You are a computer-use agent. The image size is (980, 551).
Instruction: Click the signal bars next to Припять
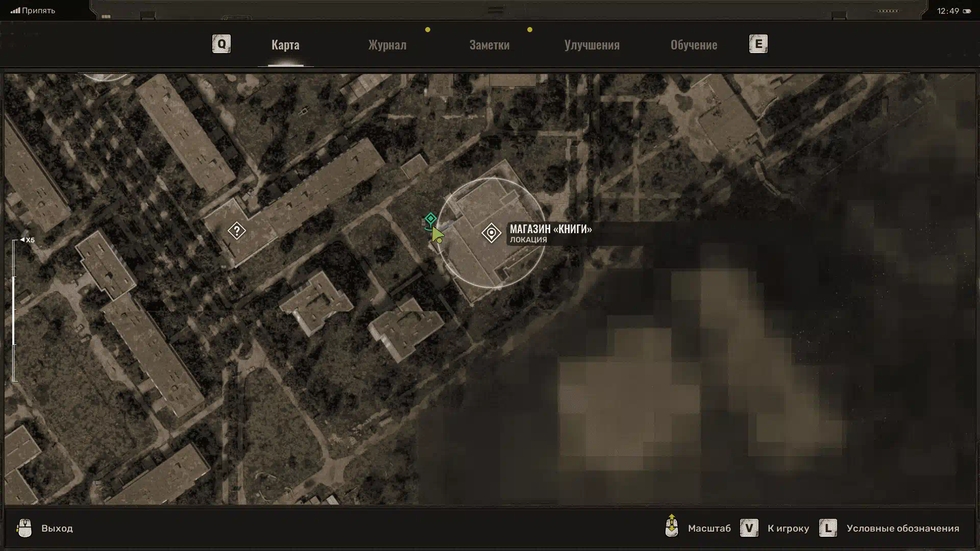[x=15, y=10]
